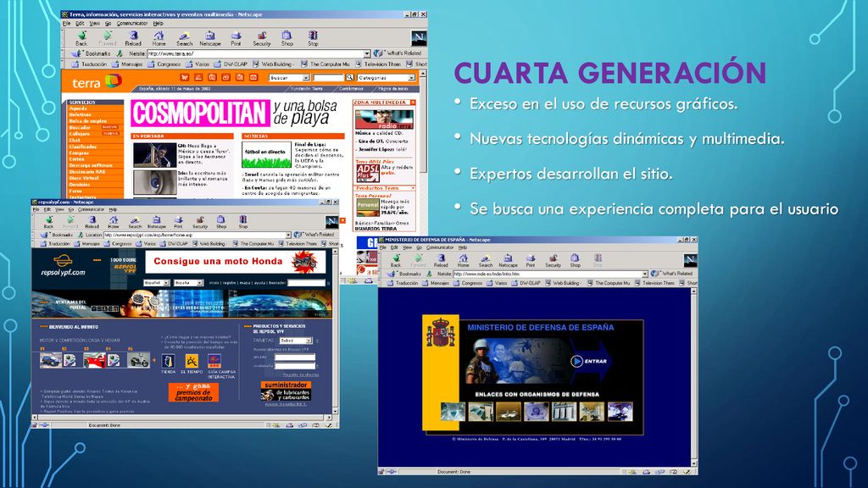This screenshot has width=868, height=488.
Task: Click the usuario text field on Repsol page
Action: click(x=294, y=358)
